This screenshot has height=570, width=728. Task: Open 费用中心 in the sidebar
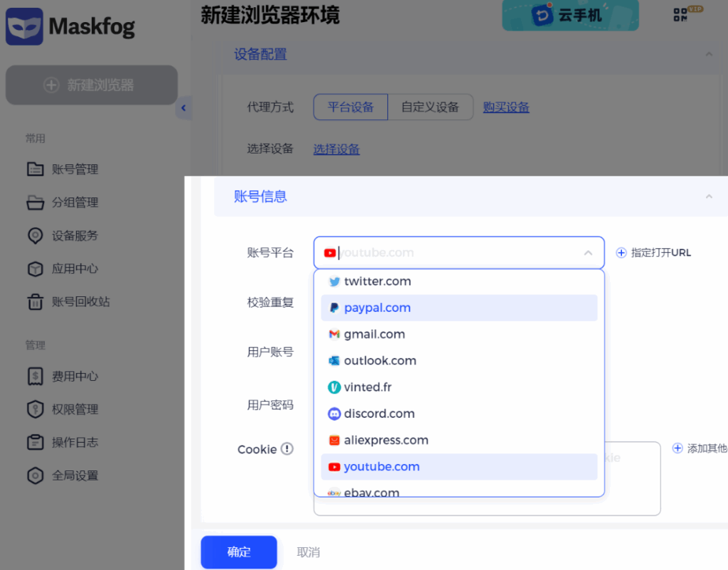75,377
